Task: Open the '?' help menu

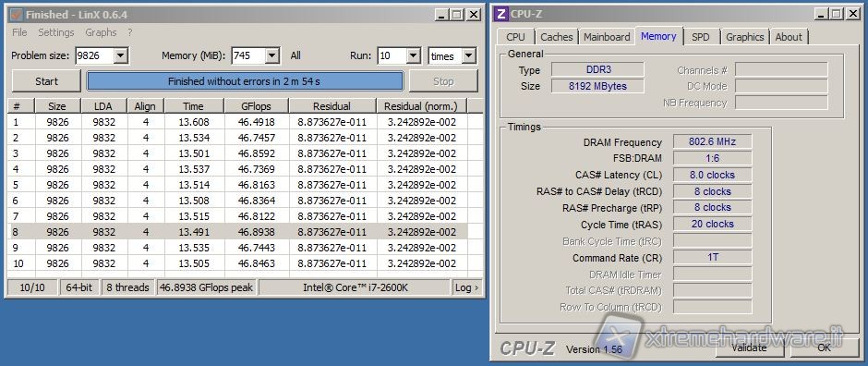Action: [130, 32]
